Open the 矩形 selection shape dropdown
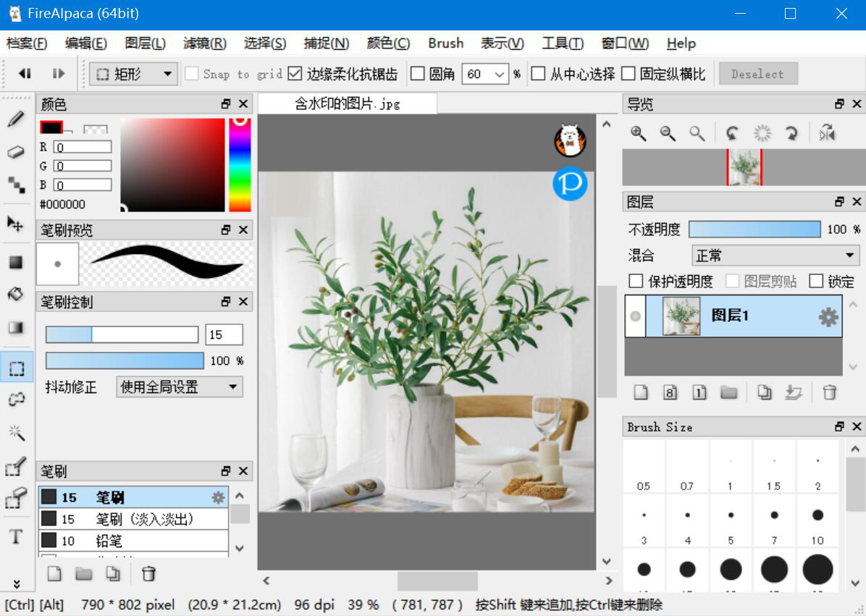The image size is (866, 616). [134, 74]
